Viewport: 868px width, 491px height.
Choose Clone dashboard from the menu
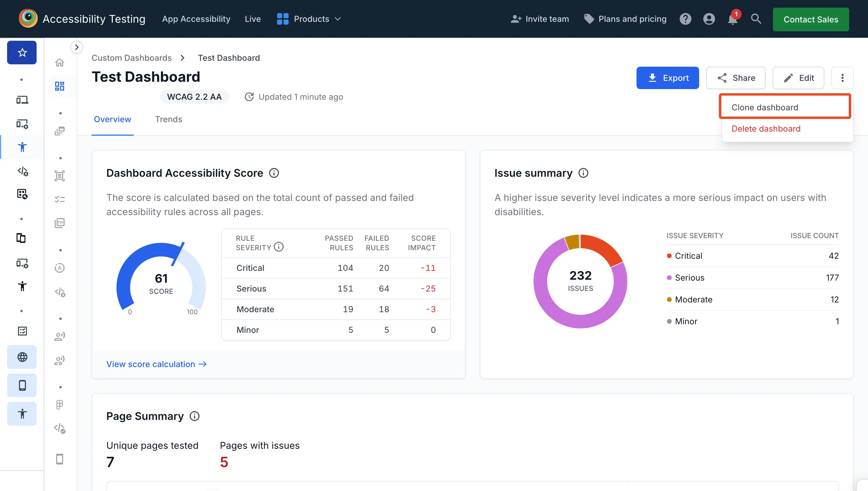tap(785, 107)
